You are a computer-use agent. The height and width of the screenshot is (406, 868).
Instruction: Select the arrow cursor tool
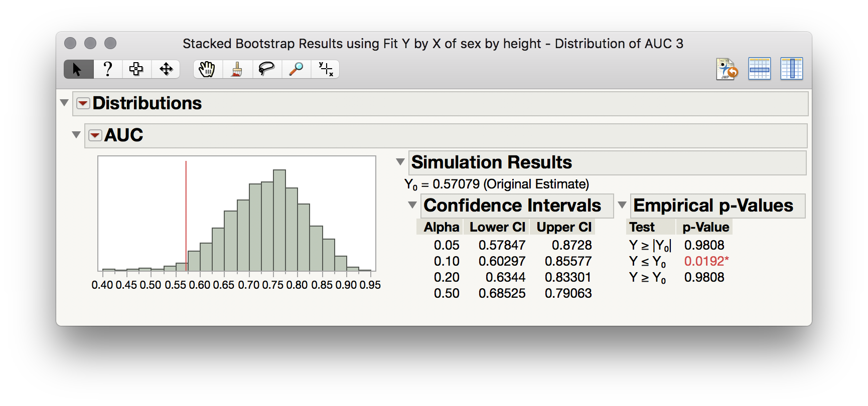click(x=78, y=69)
